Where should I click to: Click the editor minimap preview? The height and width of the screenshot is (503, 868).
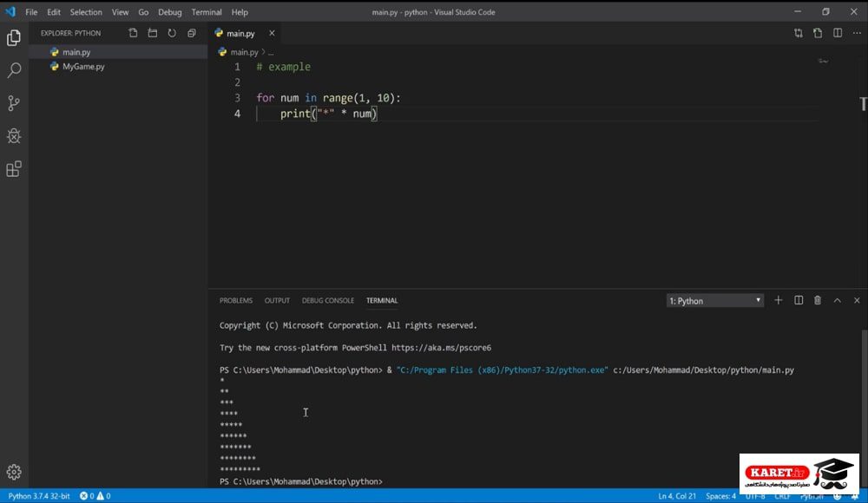pos(824,61)
